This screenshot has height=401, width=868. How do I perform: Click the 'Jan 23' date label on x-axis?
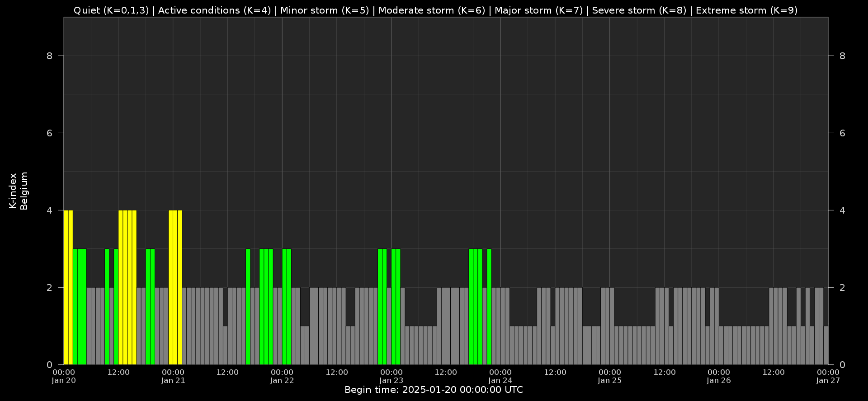coord(392,381)
